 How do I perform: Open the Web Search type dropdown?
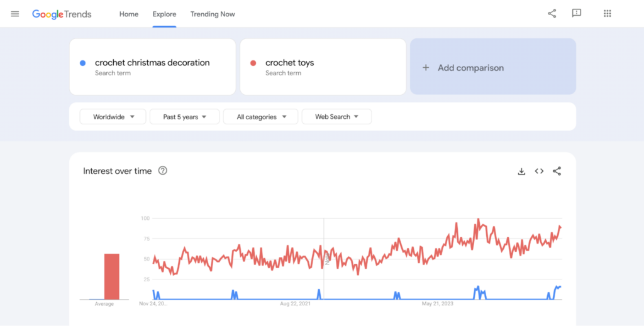[336, 117]
